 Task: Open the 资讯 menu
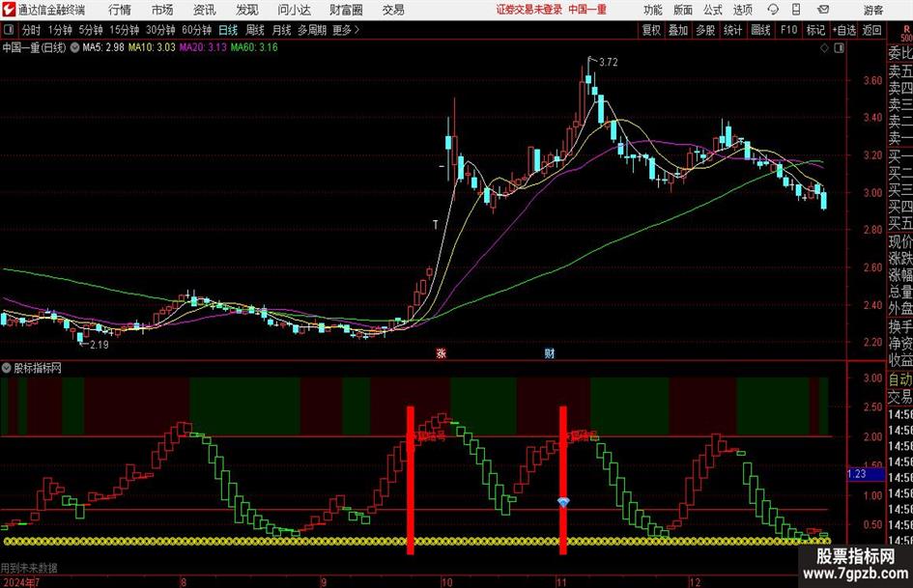(x=205, y=10)
